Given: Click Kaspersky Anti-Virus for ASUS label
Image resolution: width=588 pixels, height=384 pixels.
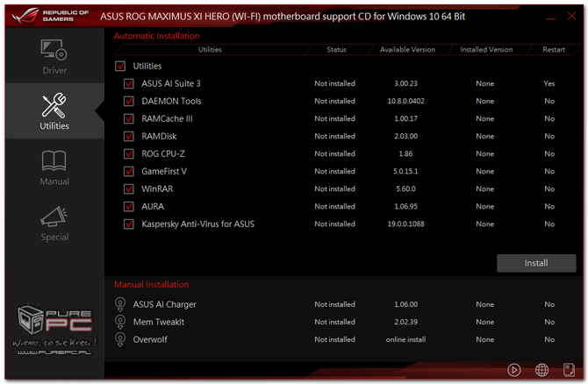Looking at the screenshot, I should point(198,224).
